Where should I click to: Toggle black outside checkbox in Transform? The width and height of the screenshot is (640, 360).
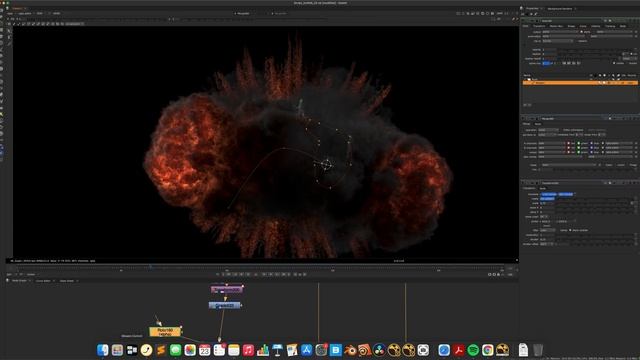coord(570,230)
